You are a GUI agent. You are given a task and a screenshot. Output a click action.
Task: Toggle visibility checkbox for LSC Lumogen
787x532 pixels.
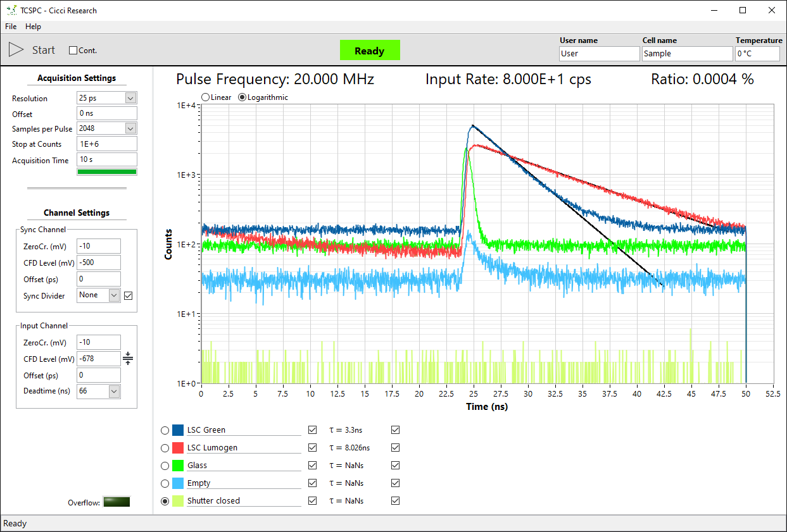[312, 448]
